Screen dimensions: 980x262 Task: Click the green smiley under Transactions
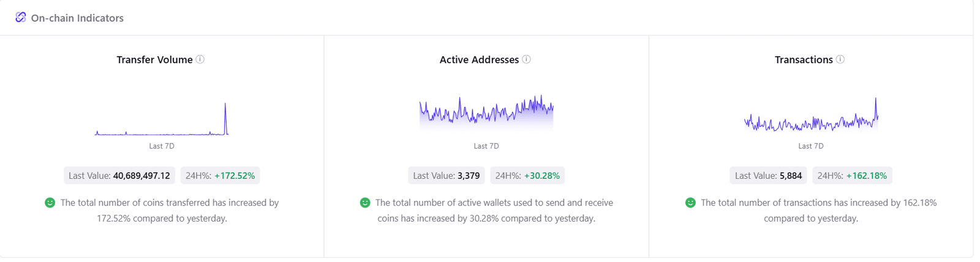pos(690,203)
